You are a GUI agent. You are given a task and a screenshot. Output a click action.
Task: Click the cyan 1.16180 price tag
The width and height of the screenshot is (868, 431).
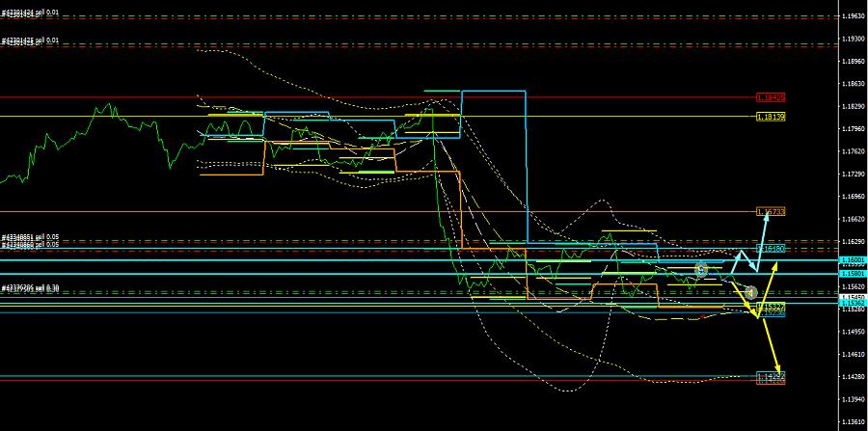pos(771,249)
